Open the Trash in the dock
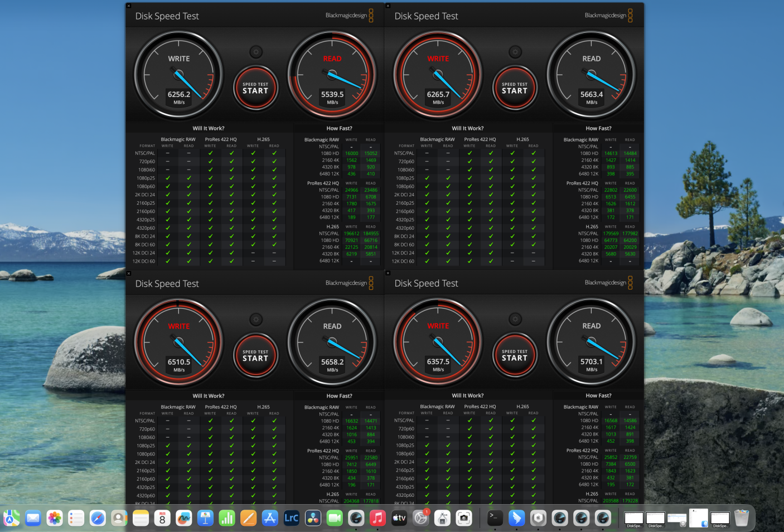The width and height of the screenshot is (784, 532). 741,518
